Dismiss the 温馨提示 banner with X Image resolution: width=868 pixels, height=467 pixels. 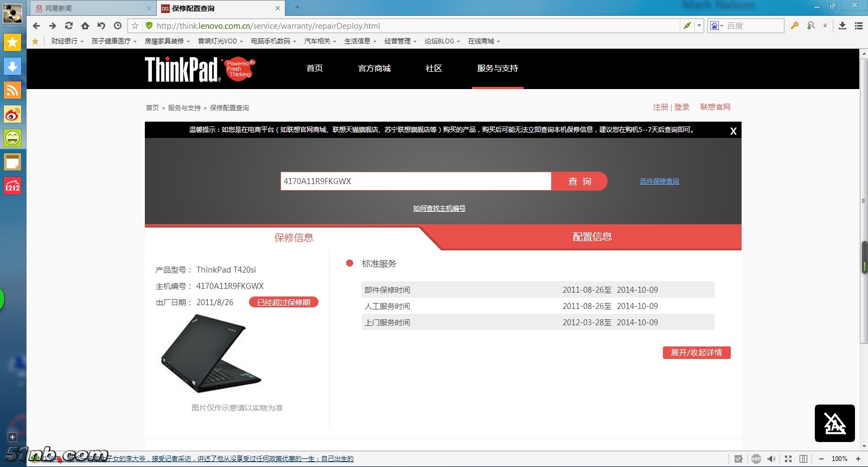(x=733, y=131)
